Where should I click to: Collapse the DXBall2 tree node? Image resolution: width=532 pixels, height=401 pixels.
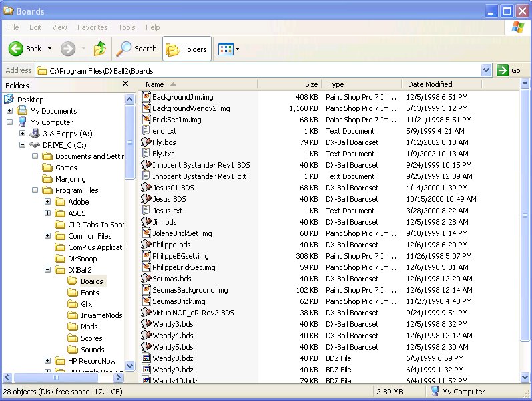click(x=48, y=270)
